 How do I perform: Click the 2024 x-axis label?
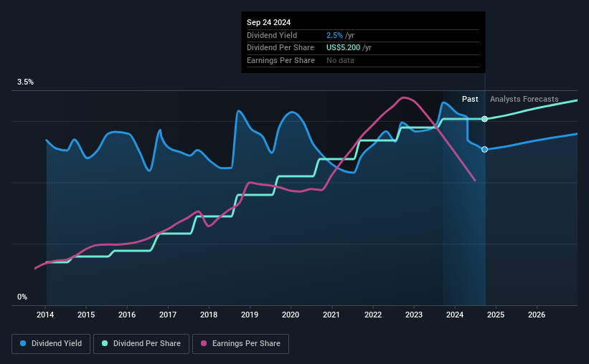(x=455, y=315)
